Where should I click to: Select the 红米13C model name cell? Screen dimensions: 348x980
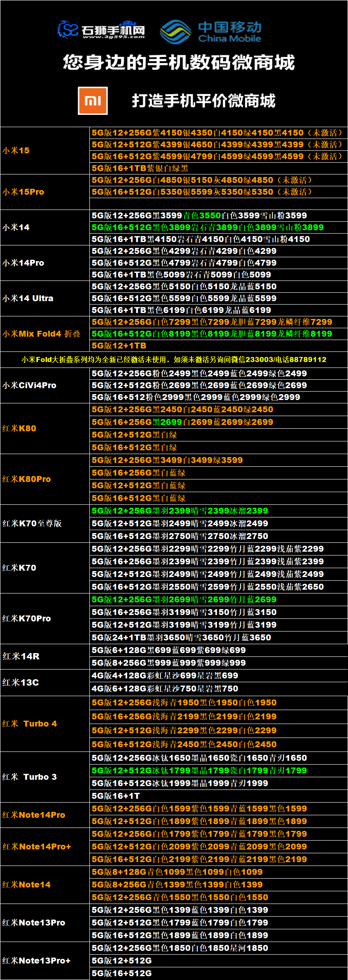(45, 683)
